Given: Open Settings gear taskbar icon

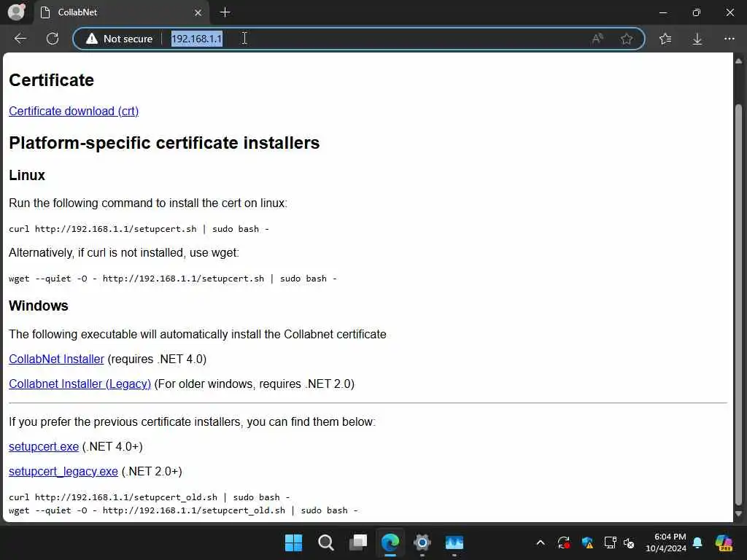Looking at the screenshot, I should coord(422,542).
